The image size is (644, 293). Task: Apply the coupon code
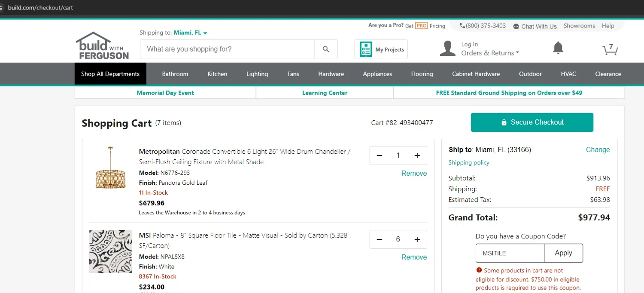coord(563,253)
